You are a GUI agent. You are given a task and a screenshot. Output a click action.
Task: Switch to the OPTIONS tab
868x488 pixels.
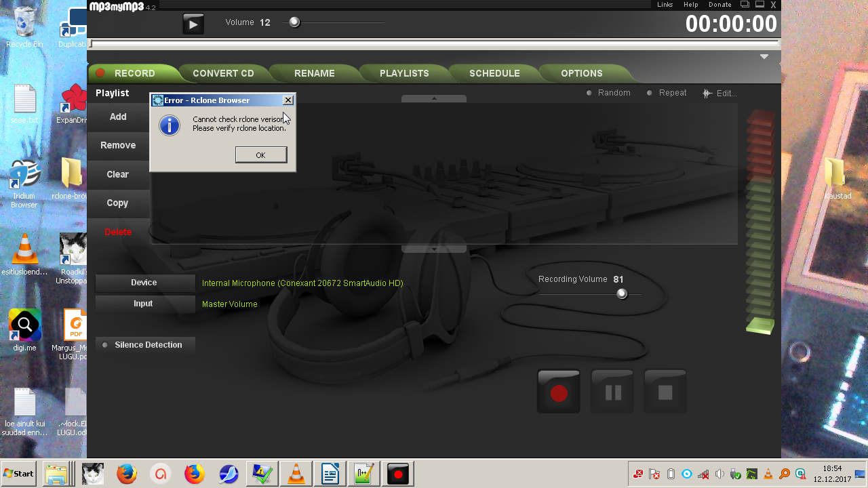pos(582,73)
